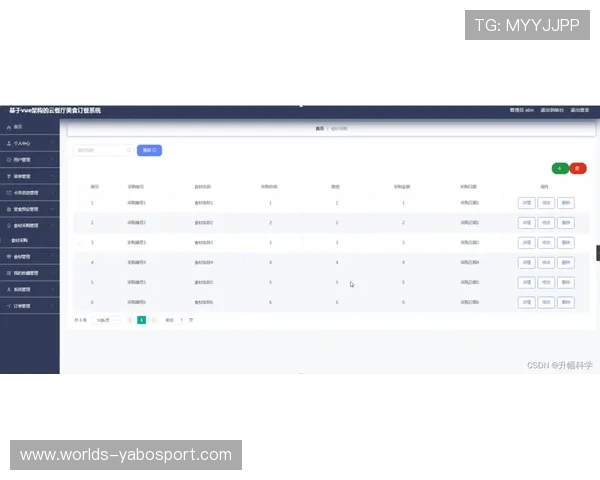Click the search input field above table
The image size is (600, 480).
point(102,150)
